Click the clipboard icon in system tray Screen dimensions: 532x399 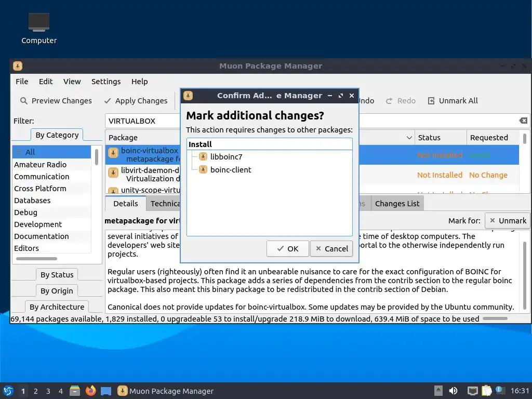tap(486, 391)
